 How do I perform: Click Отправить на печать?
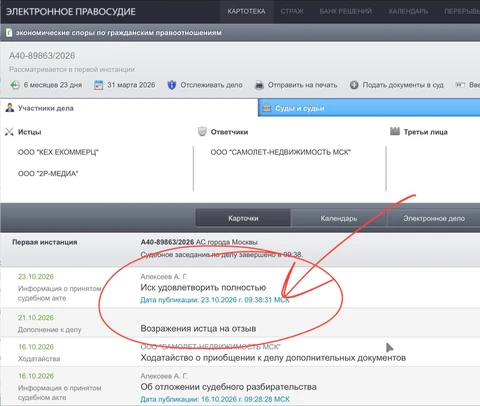pos(302,85)
